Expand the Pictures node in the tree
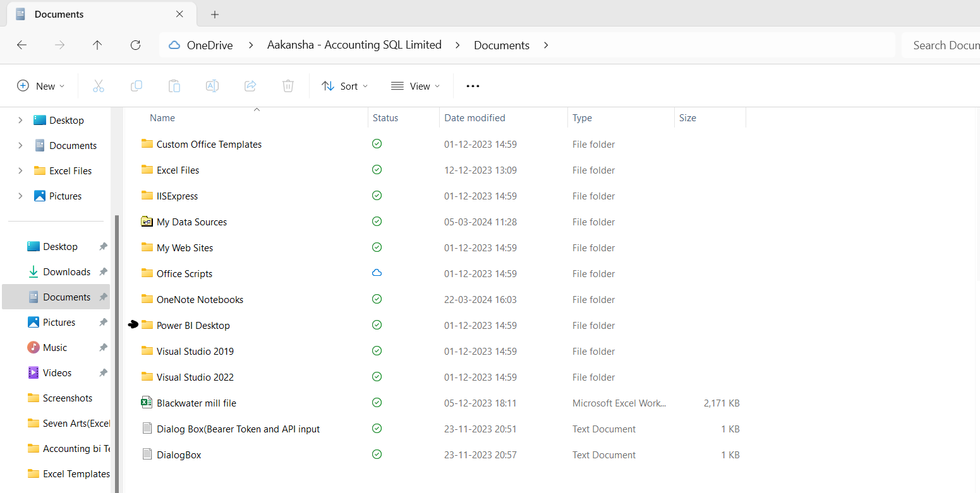980x493 pixels. 20,196
